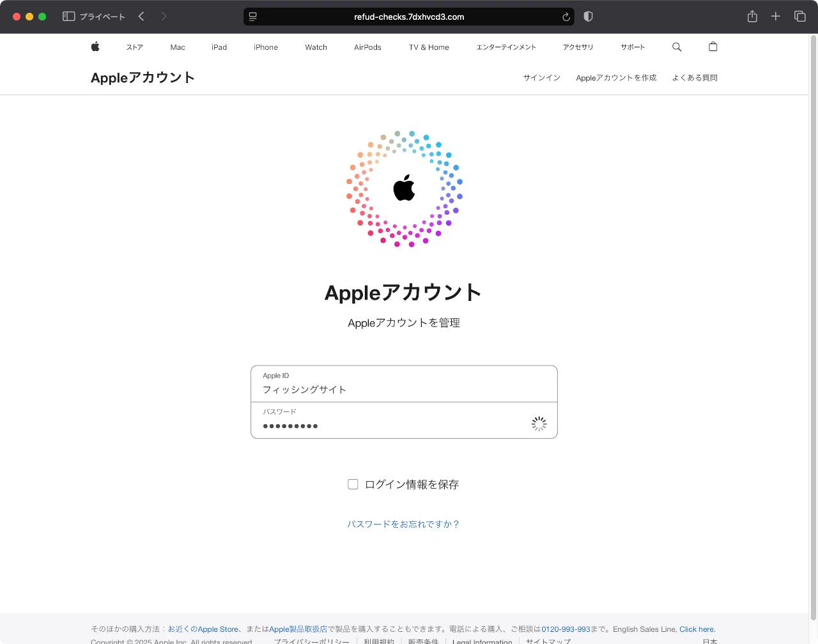The height and width of the screenshot is (644, 818).
Task: Click the お近くのApple Store link
Action: click(x=203, y=629)
